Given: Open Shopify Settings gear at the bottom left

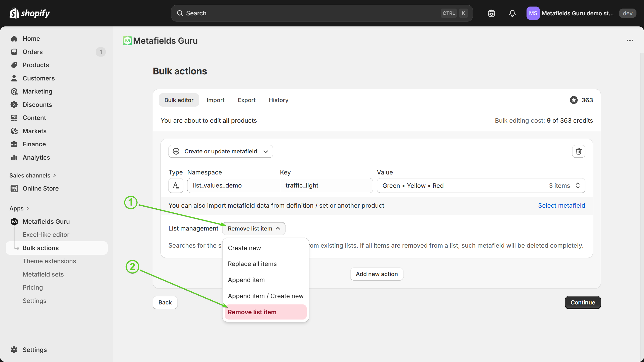Looking at the screenshot, I should (14, 350).
